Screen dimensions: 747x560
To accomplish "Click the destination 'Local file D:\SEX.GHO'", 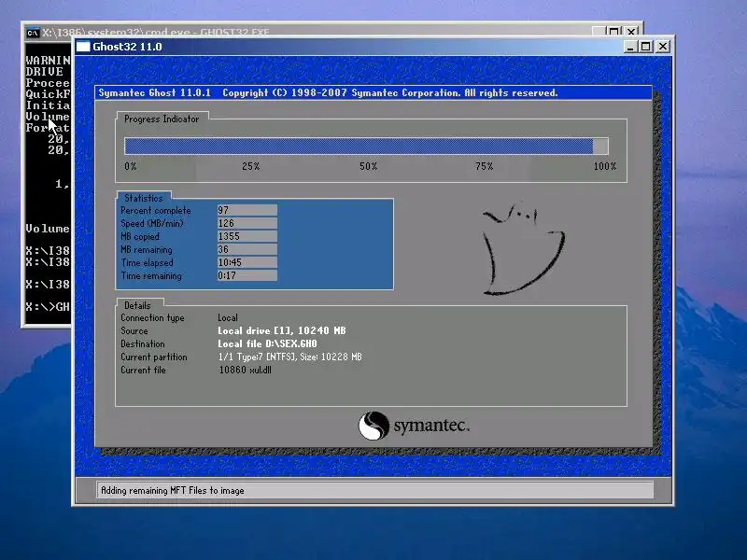I will click(x=267, y=343).
